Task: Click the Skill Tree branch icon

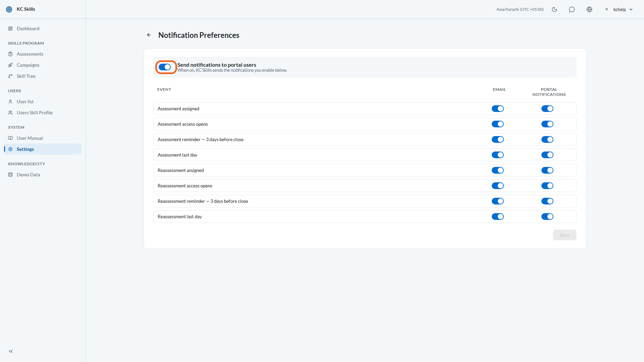Action: 10,76
